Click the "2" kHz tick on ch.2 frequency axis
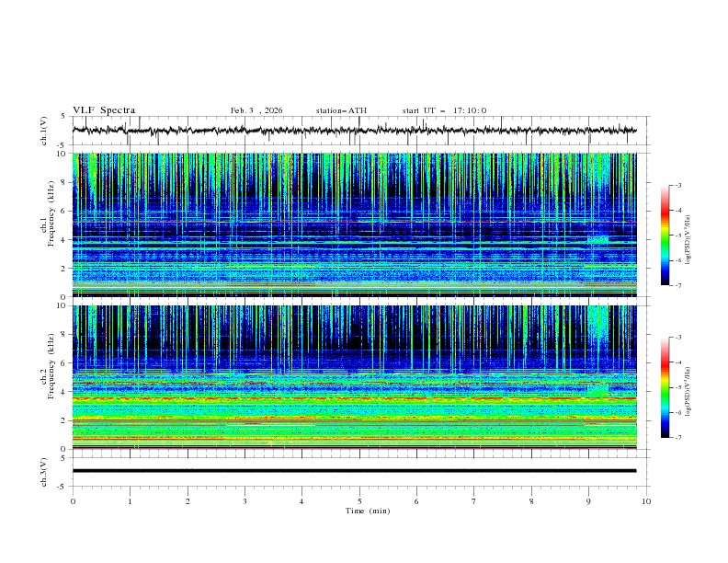The height and width of the screenshot is (563, 728). point(64,420)
